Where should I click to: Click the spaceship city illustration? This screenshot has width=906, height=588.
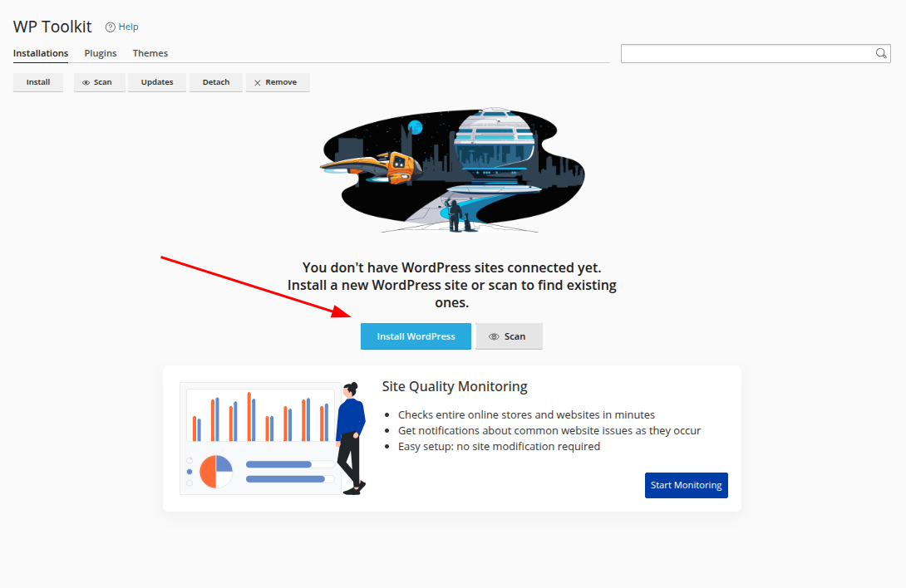452,169
